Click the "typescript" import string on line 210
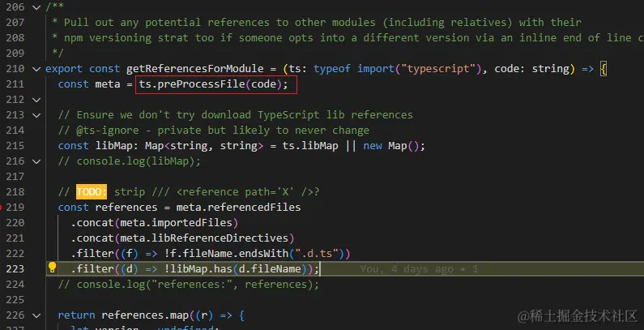Image resolution: width=644 pixels, height=330 pixels. point(437,69)
